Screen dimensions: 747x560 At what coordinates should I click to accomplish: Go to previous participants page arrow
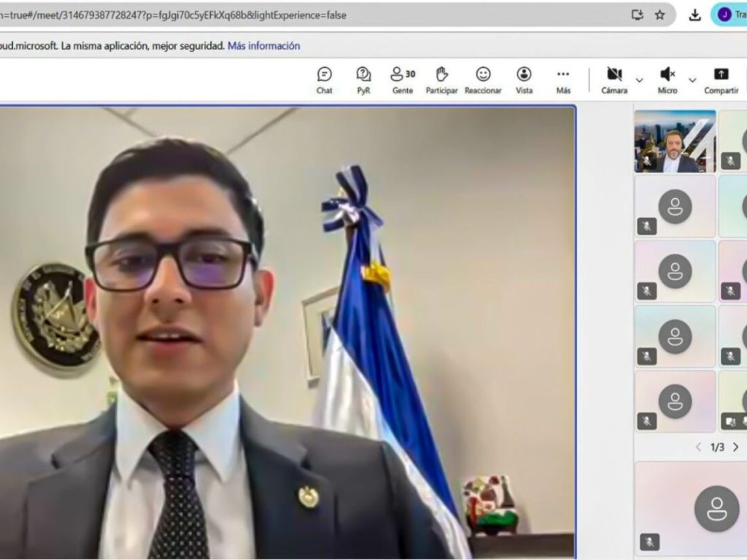coord(698,447)
